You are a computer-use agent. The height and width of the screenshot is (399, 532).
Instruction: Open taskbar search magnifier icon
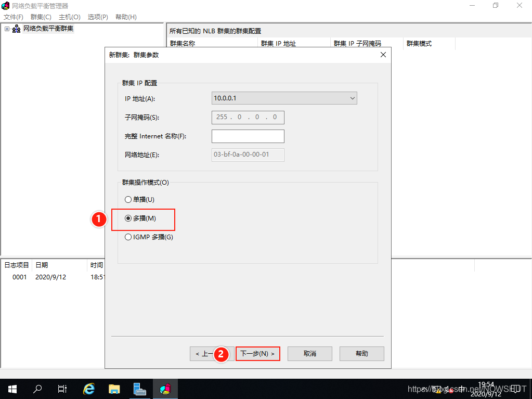point(37,389)
